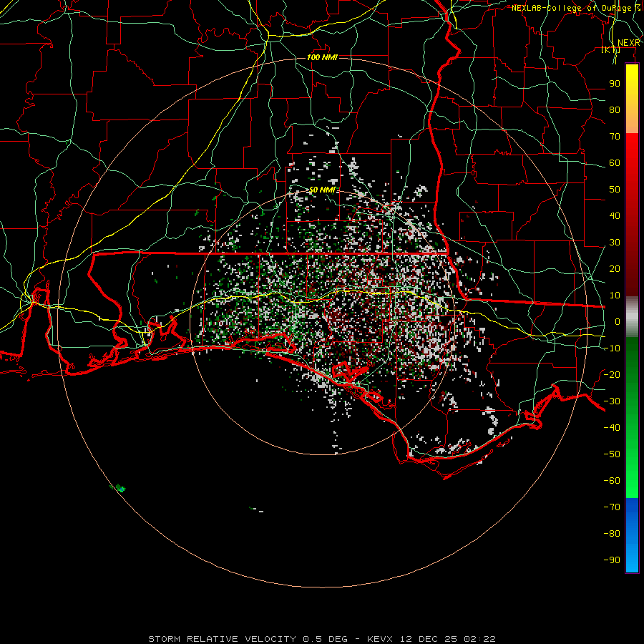Image resolution: width=644 pixels, height=644 pixels.
Task: Select the 30 value on the velocity scale
Action: coord(615,243)
